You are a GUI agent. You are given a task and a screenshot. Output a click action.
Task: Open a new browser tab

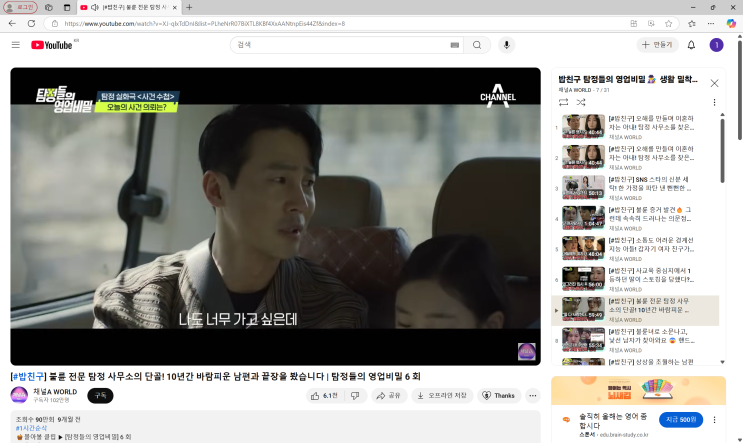[189, 7]
